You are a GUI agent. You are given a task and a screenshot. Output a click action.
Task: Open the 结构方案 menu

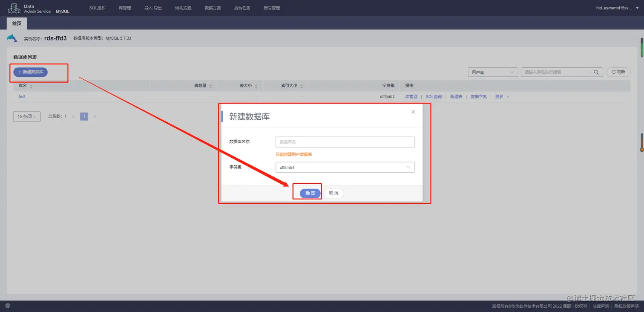tap(183, 8)
